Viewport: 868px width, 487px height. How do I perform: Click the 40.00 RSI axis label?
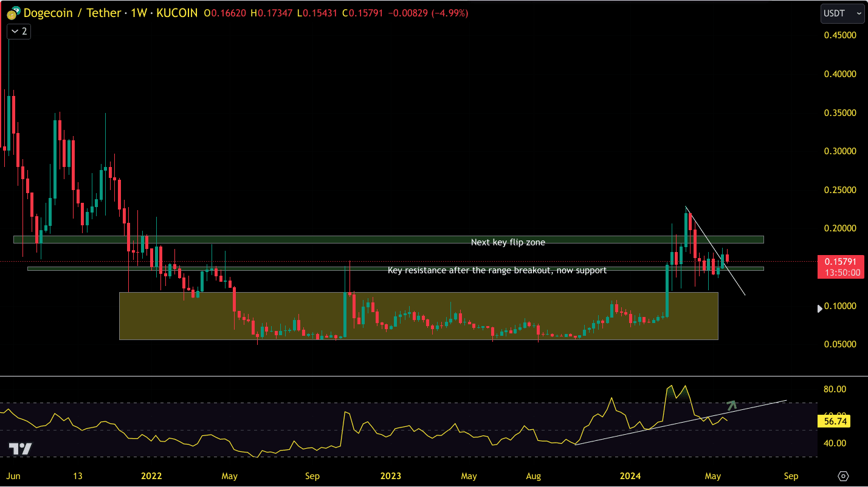[x=835, y=443]
